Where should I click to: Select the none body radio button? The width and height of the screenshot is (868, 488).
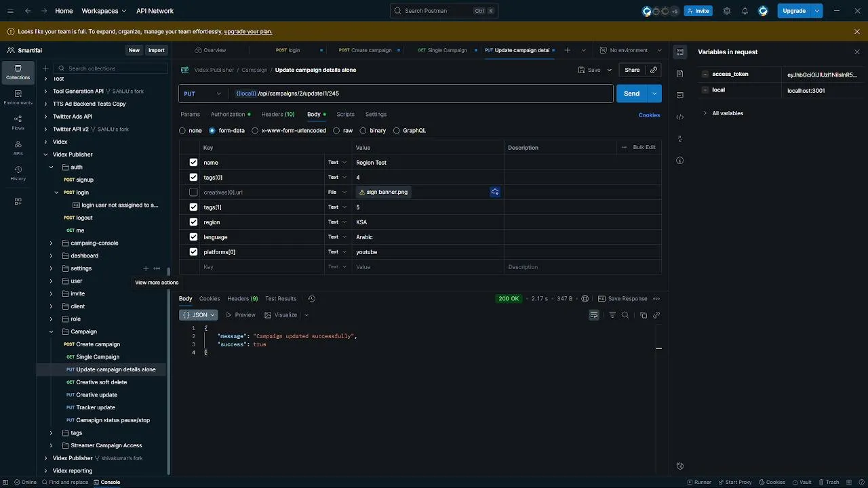pyautogui.click(x=182, y=131)
